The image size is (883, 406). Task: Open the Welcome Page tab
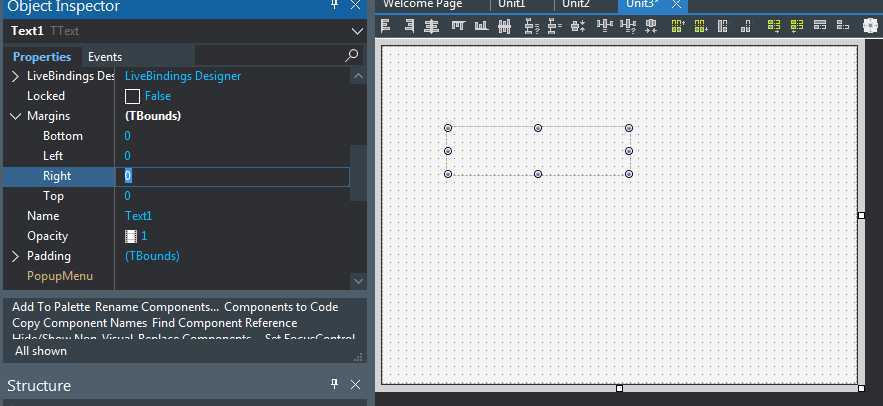(422, 4)
